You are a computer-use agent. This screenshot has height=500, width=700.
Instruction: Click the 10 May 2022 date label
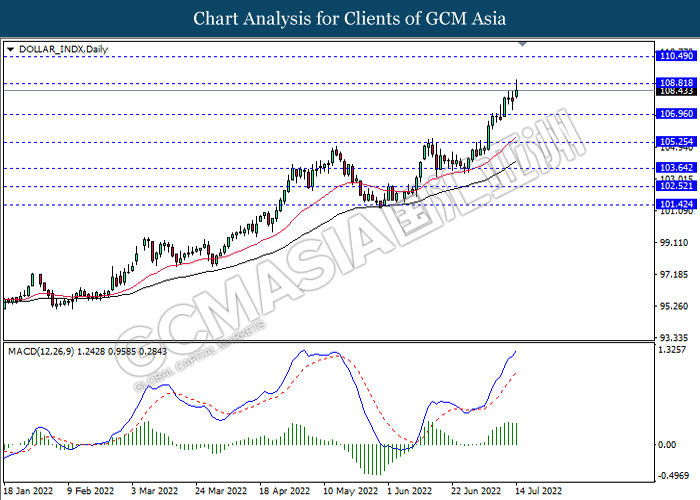350,491
